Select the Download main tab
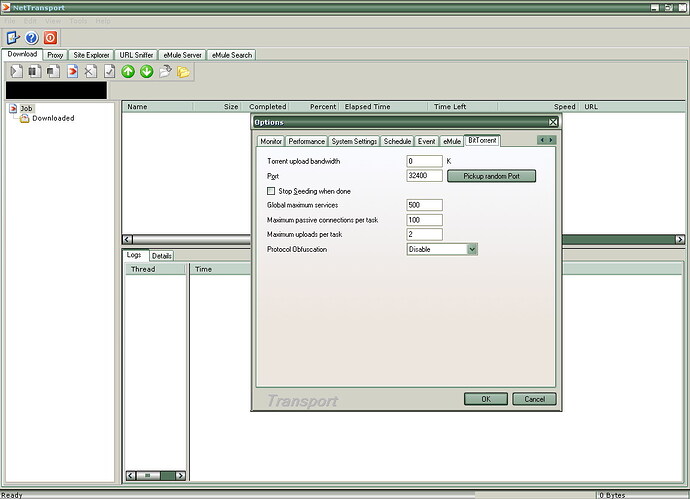This screenshot has width=690, height=499. pyautogui.click(x=22, y=54)
